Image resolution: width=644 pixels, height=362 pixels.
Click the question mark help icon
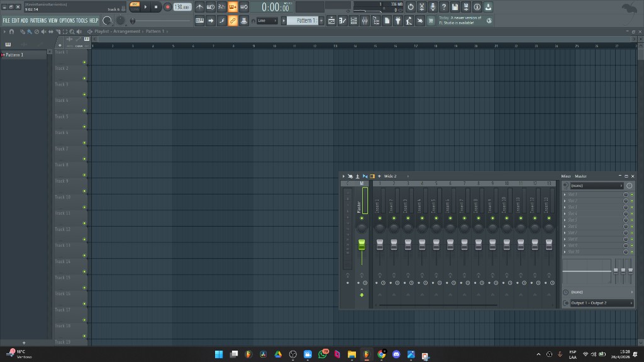[x=444, y=7]
